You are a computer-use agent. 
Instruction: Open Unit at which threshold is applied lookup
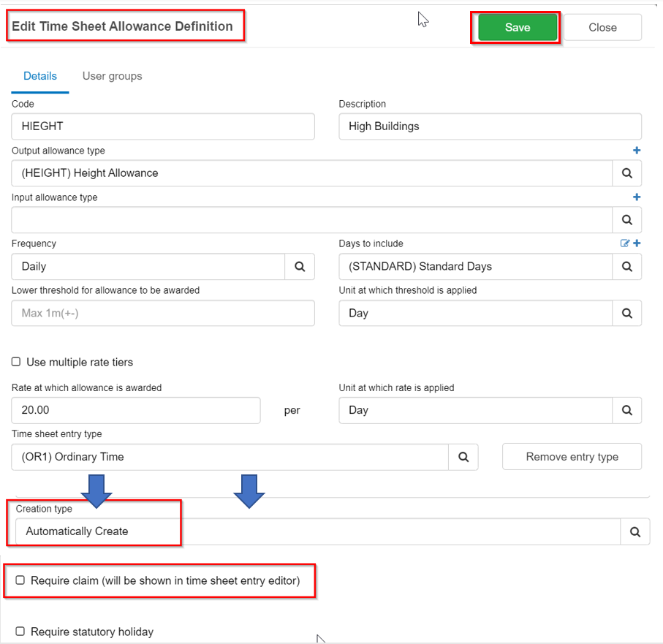(626, 314)
